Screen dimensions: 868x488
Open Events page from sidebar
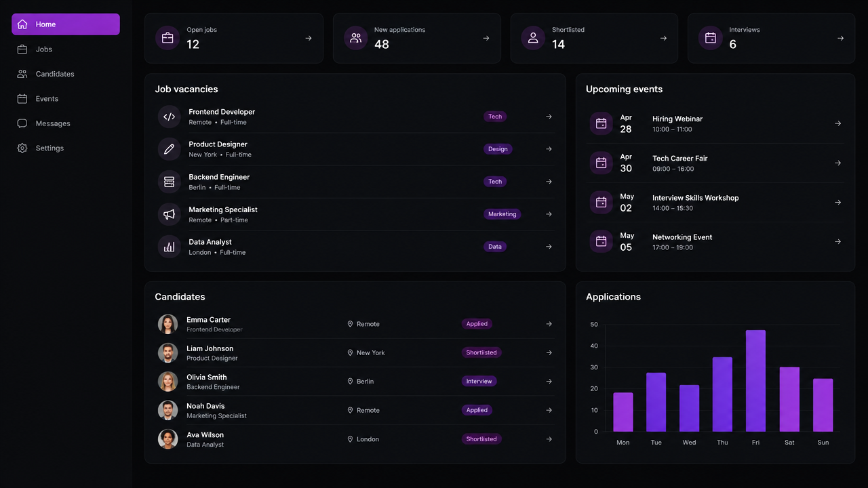66,99
